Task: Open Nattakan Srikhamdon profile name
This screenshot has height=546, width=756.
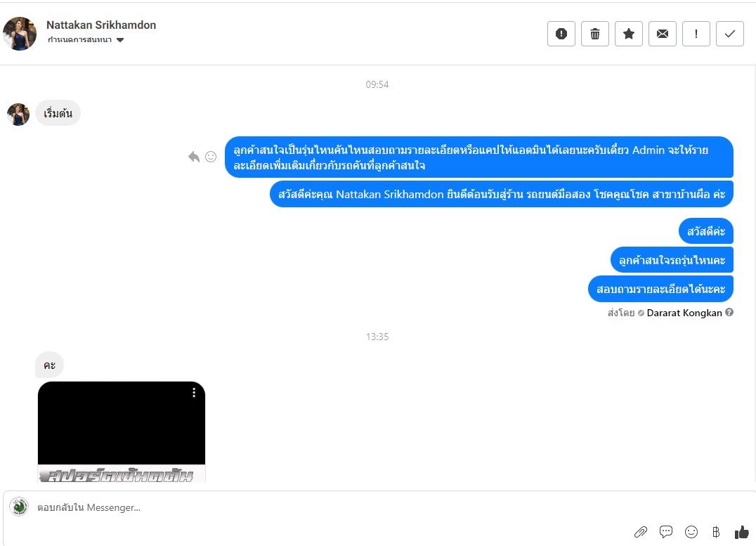Action: click(101, 25)
